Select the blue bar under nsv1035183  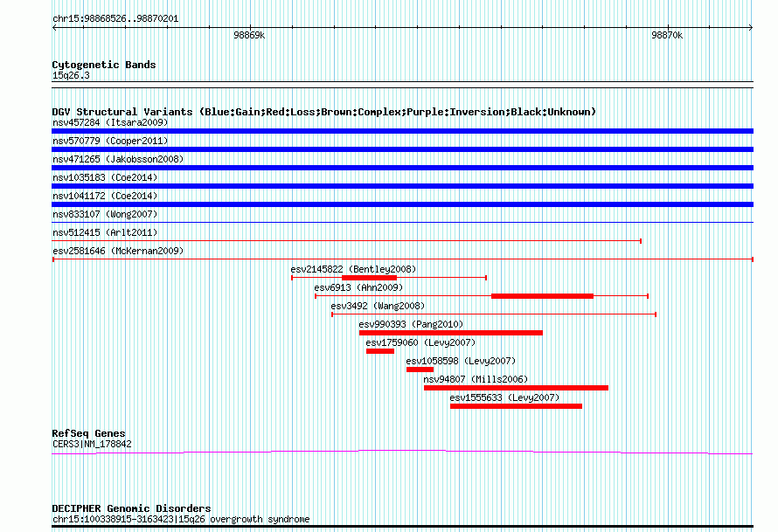(x=402, y=186)
